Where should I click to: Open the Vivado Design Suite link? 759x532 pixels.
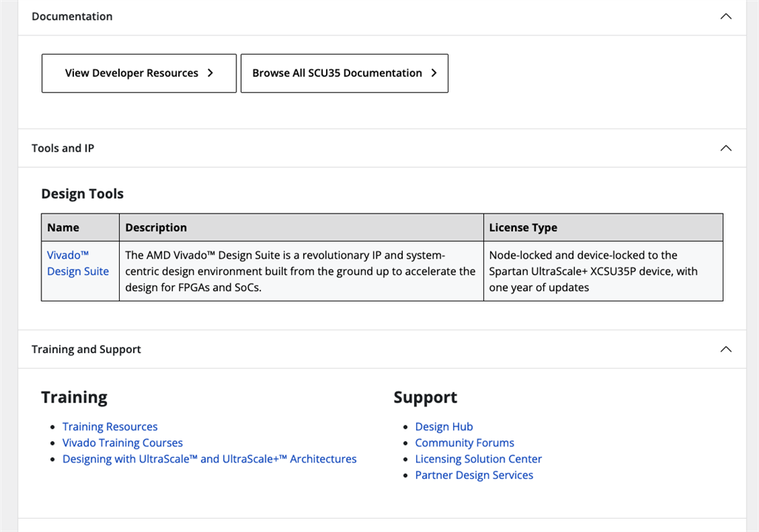pos(78,263)
